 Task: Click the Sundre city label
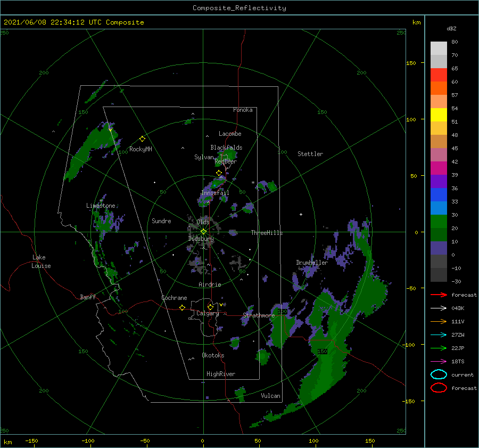click(161, 221)
